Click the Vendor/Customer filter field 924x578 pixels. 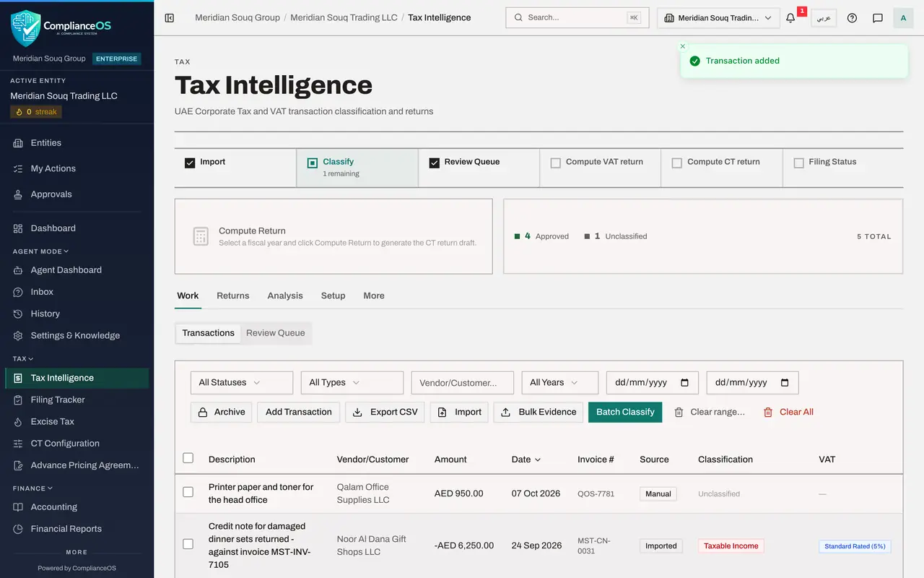[x=463, y=383]
